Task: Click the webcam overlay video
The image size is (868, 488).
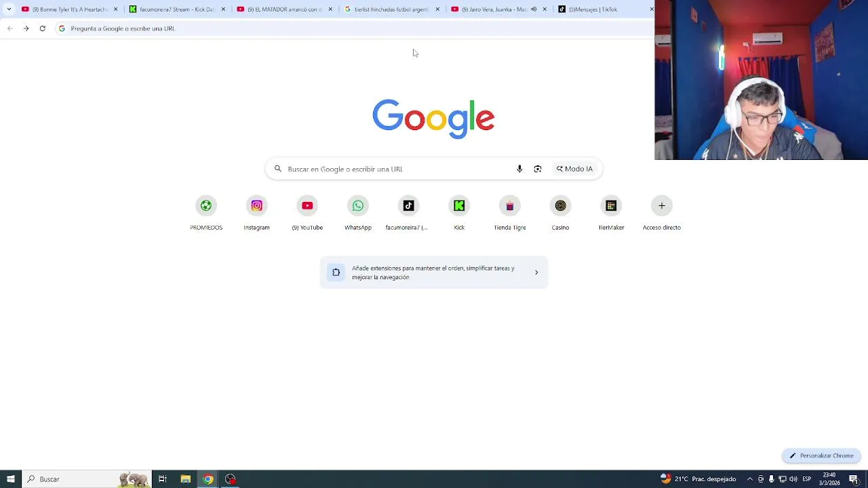Action: pyautogui.click(x=761, y=80)
